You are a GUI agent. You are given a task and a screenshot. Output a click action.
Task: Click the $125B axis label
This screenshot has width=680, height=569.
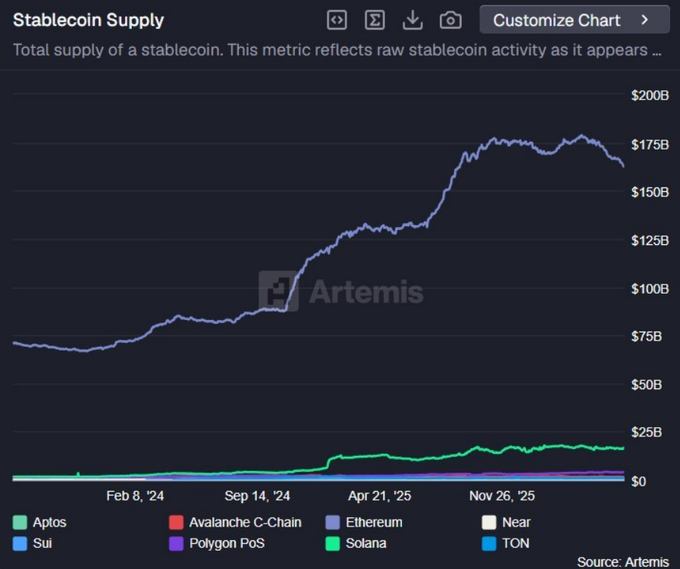tap(650, 241)
